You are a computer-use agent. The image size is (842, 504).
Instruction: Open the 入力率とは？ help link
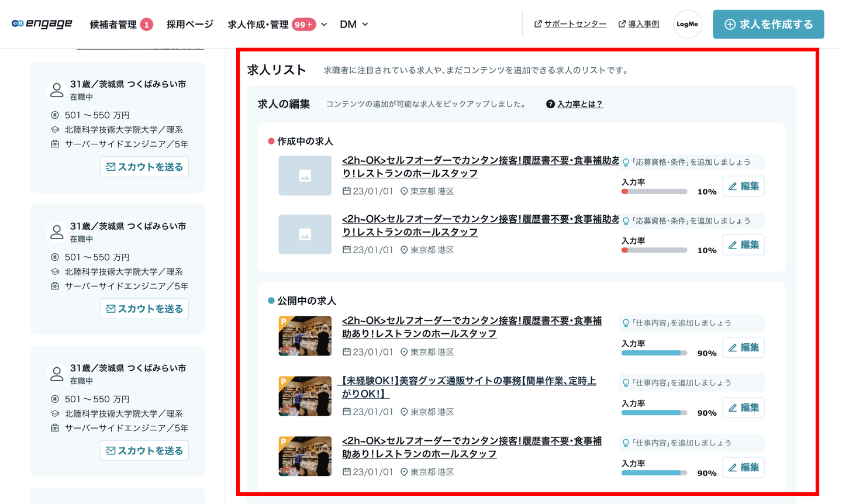pyautogui.click(x=579, y=104)
